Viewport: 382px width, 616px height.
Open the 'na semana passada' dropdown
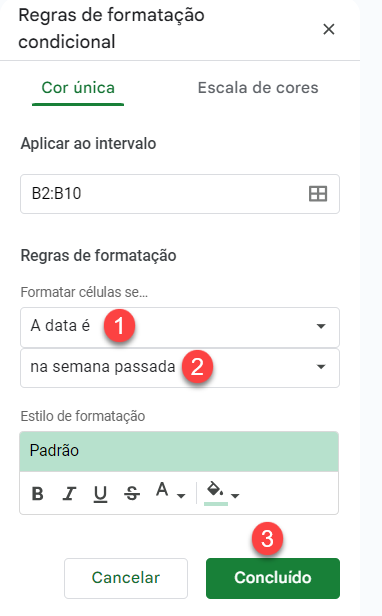[180, 368]
